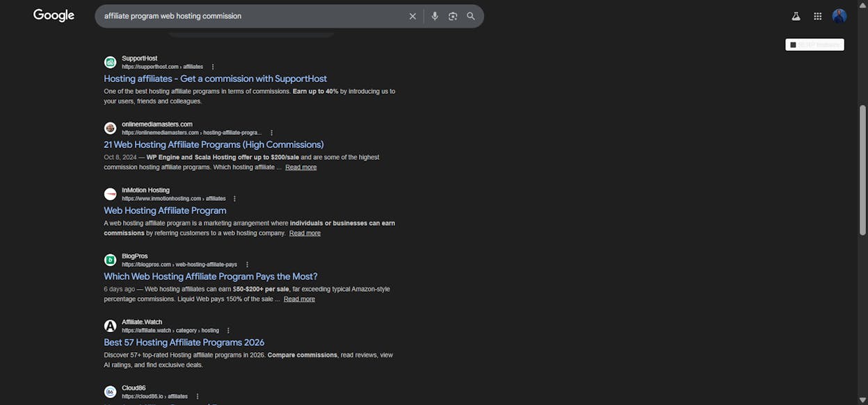The image size is (868, 405).
Task: Click the InMotion Hosting site name
Action: 145,190
